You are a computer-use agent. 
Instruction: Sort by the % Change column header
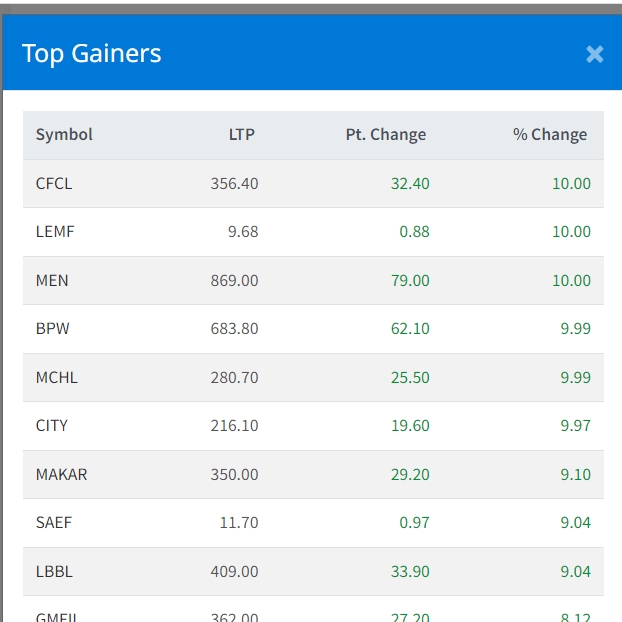tap(550, 135)
